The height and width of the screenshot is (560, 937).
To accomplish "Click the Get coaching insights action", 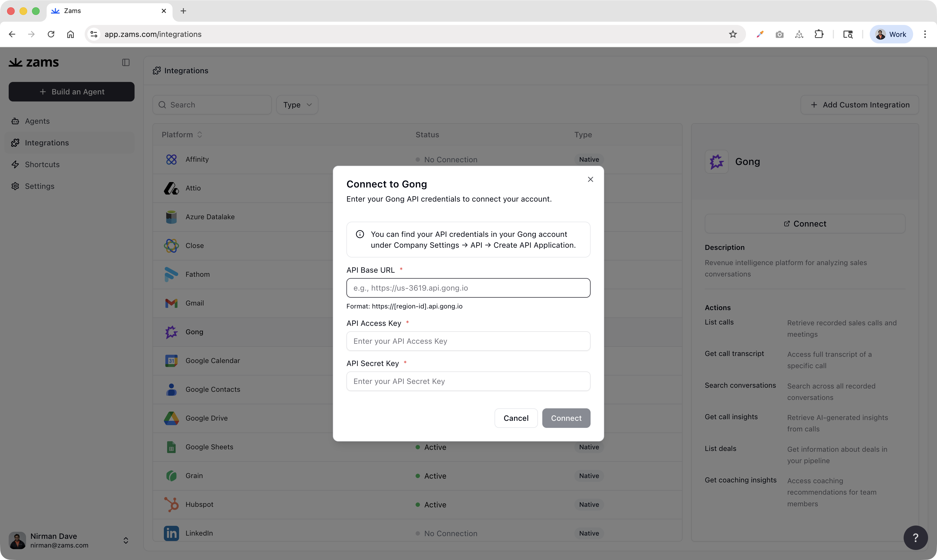I will [x=741, y=480].
